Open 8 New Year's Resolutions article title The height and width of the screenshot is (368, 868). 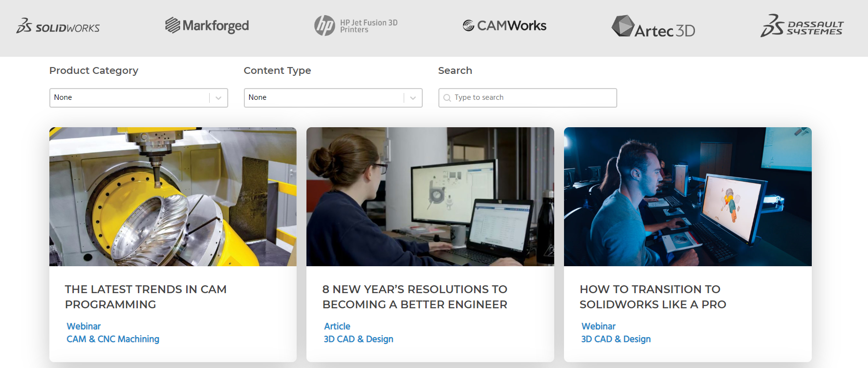coord(415,297)
